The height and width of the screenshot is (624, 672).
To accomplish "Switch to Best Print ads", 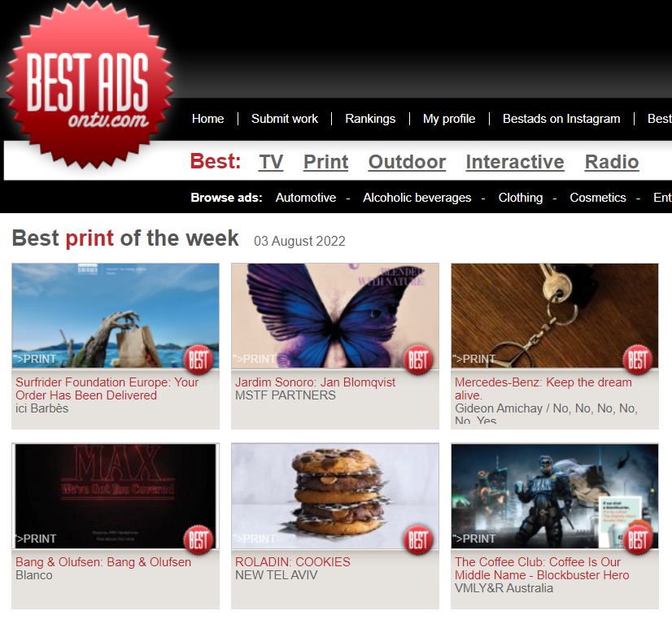I will pos(325,162).
